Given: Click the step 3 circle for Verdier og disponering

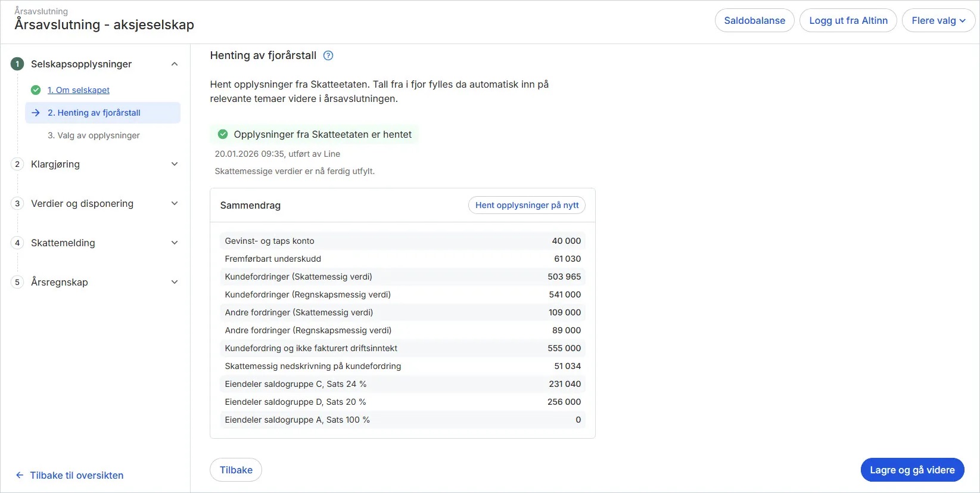Looking at the screenshot, I should click(17, 203).
